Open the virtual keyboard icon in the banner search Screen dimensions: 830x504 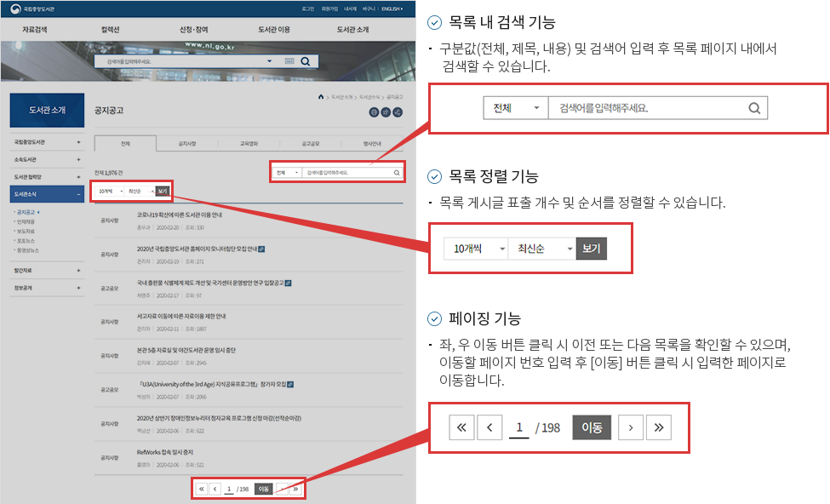(289, 61)
